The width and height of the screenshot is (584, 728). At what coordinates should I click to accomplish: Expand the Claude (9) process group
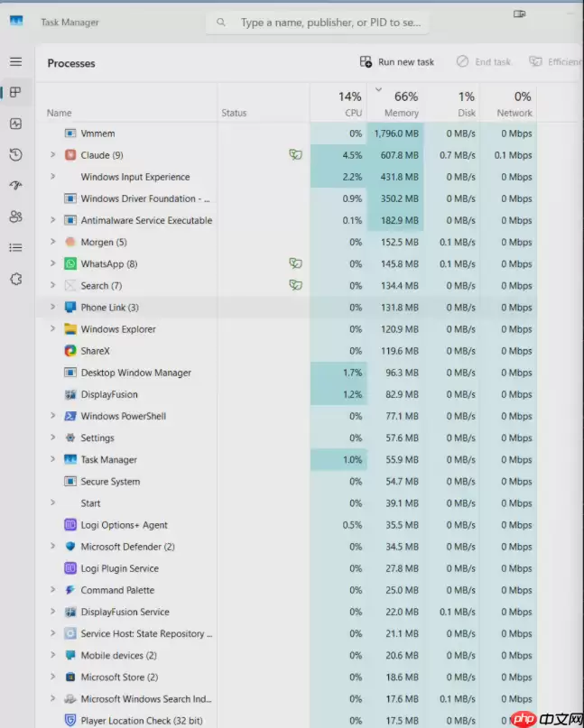52,154
